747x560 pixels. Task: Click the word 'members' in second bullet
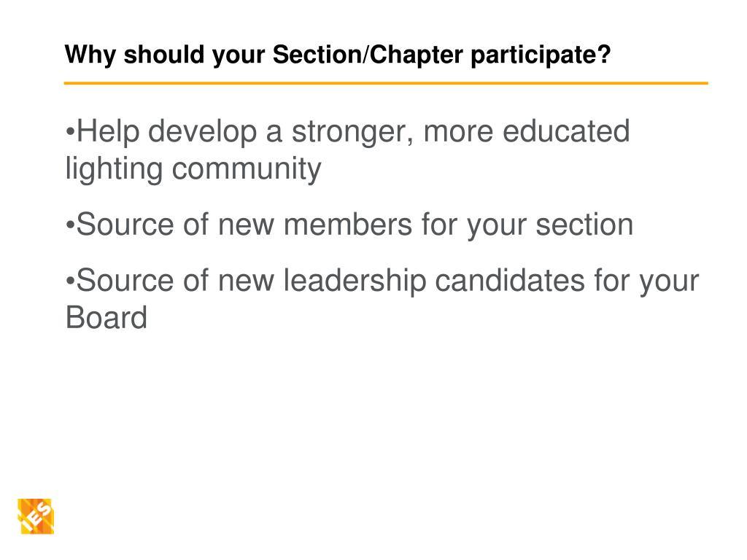point(348,225)
